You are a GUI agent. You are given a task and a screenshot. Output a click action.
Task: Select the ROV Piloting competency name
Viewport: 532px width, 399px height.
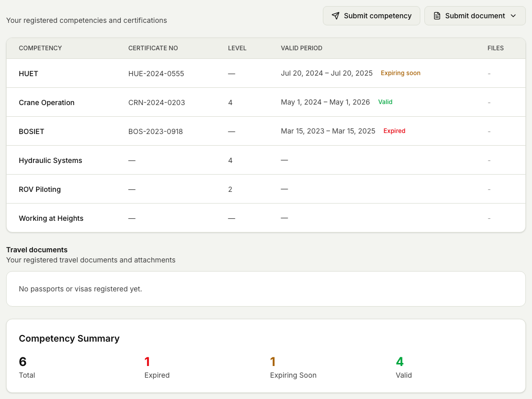tap(40, 189)
